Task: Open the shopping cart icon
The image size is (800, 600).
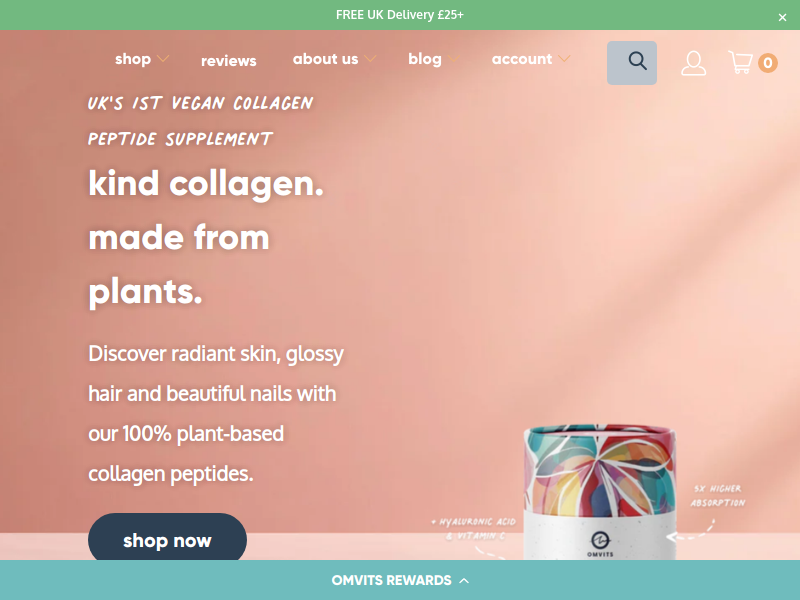Action: pyautogui.click(x=740, y=62)
